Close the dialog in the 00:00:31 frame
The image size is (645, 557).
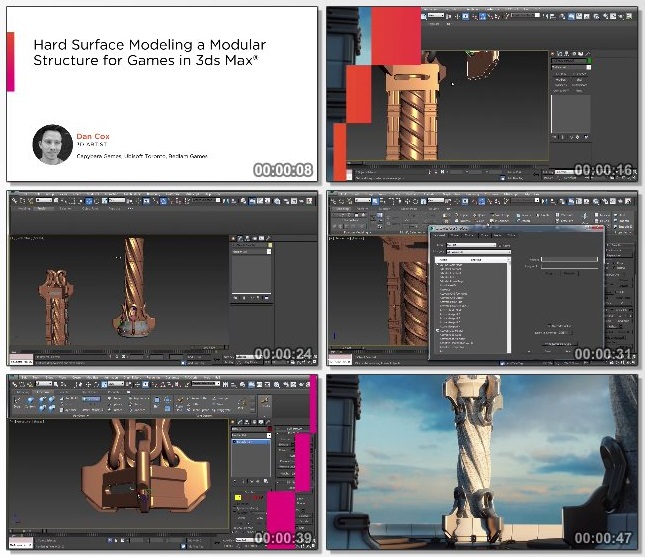click(x=600, y=227)
